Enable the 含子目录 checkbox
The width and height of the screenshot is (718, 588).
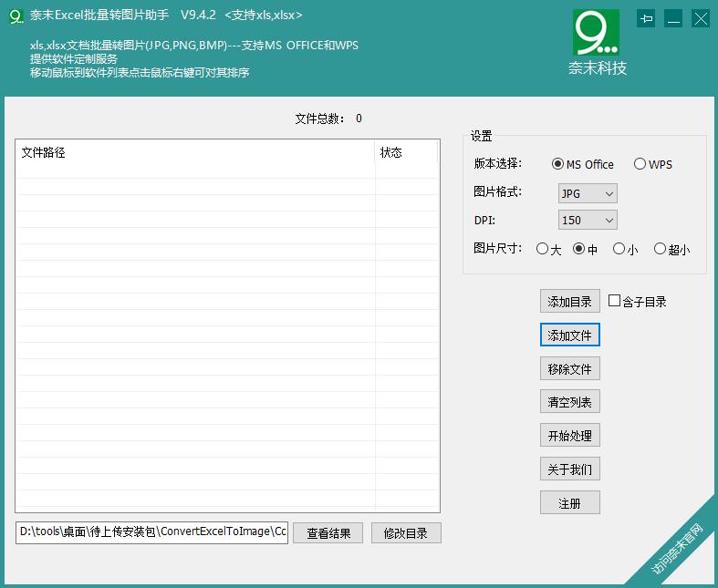(614, 301)
